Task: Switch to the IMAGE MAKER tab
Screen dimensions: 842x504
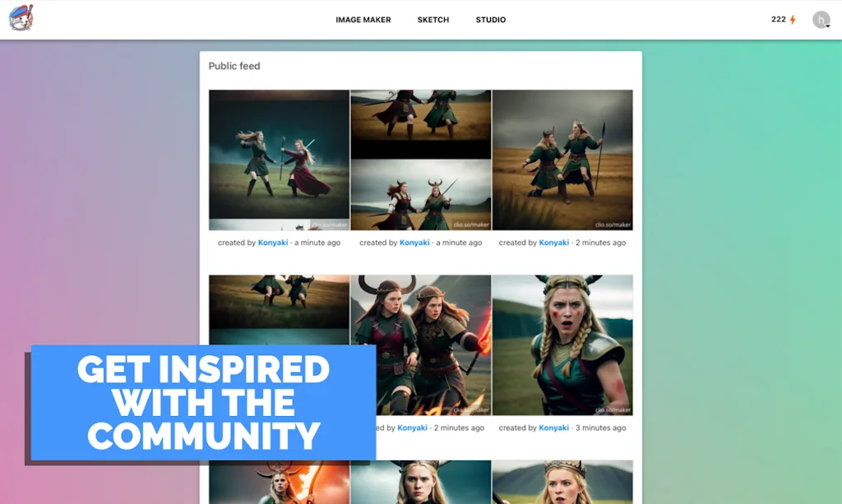Action: tap(363, 19)
